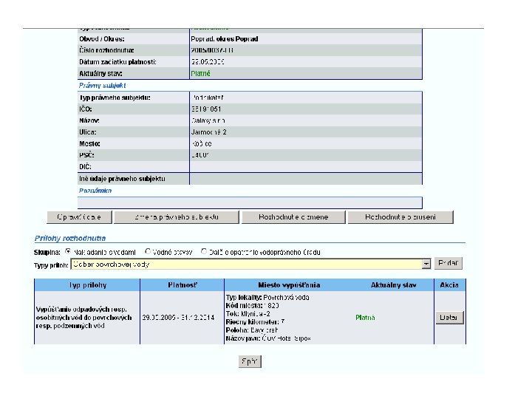Viewport: 532px width, 399px height.
Task: Click the Aktuálny stav column header
Action: point(394,285)
